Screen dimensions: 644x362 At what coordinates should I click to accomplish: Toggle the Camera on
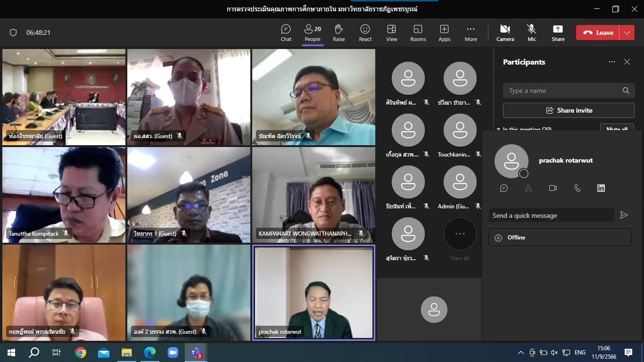click(x=505, y=33)
